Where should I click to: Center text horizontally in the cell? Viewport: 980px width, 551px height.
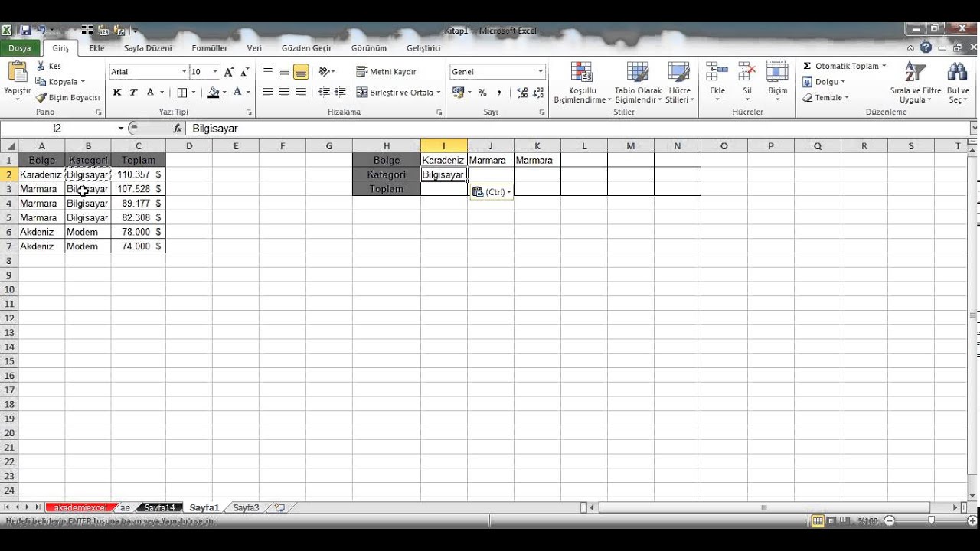click(x=284, y=93)
